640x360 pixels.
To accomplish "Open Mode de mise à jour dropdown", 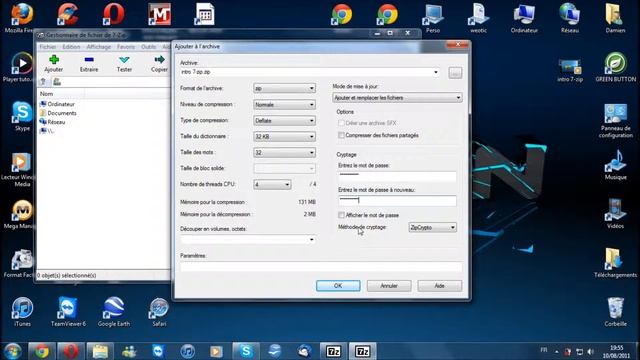I will click(x=397, y=98).
